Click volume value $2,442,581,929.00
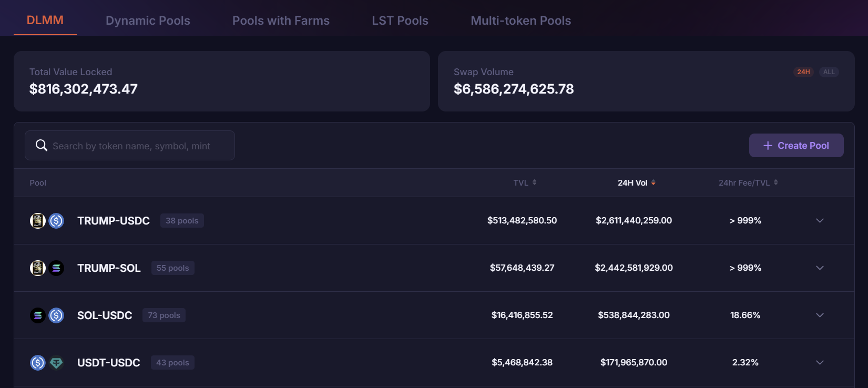 point(634,268)
